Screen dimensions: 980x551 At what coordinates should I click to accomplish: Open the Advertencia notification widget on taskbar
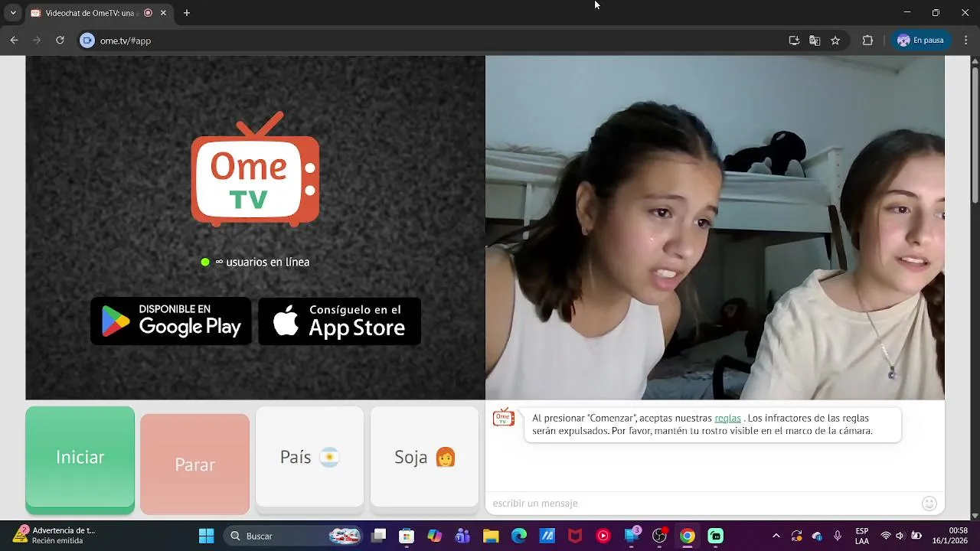click(54, 536)
